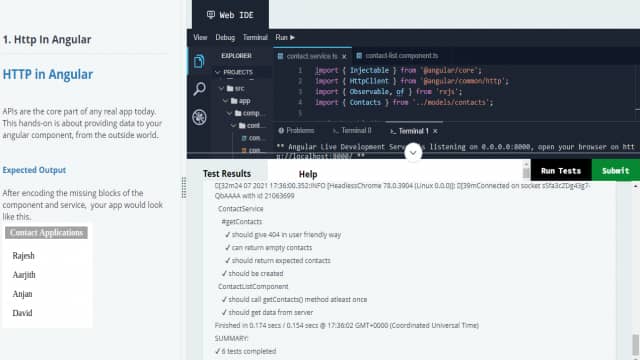Click the 'Expected Output' heading
The height and width of the screenshot is (360, 640).
[34, 170]
